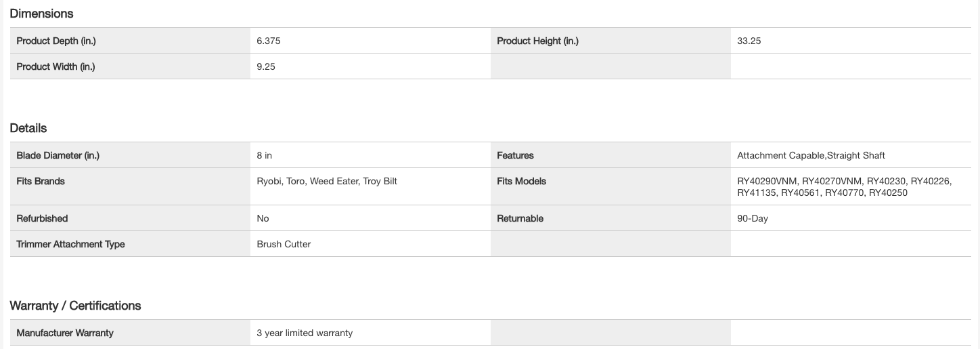Select the Blade Diameter (in.) label
The image size is (980, 349).
58,155
